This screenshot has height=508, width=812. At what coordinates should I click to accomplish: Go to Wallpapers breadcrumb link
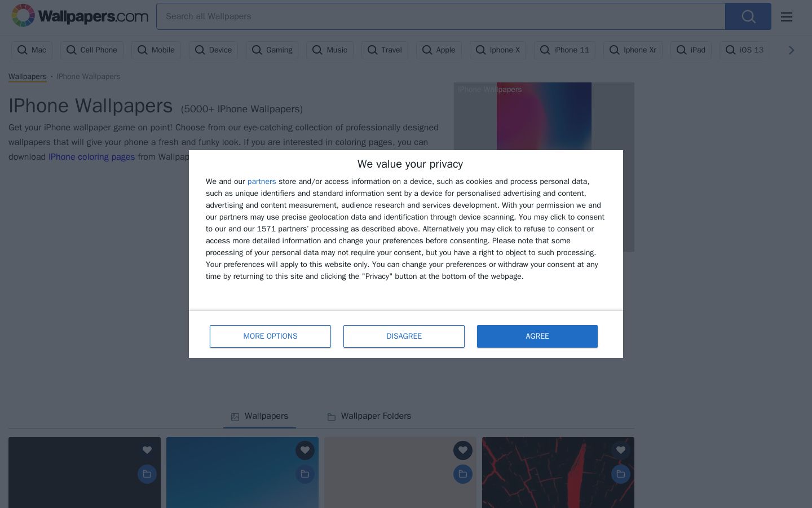[28, 77]
